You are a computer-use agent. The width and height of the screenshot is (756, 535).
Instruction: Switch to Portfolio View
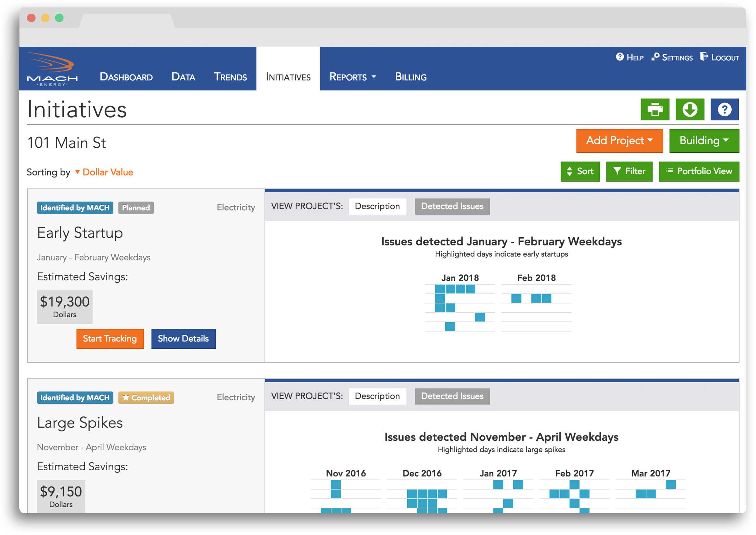click(x=699, y=171)
